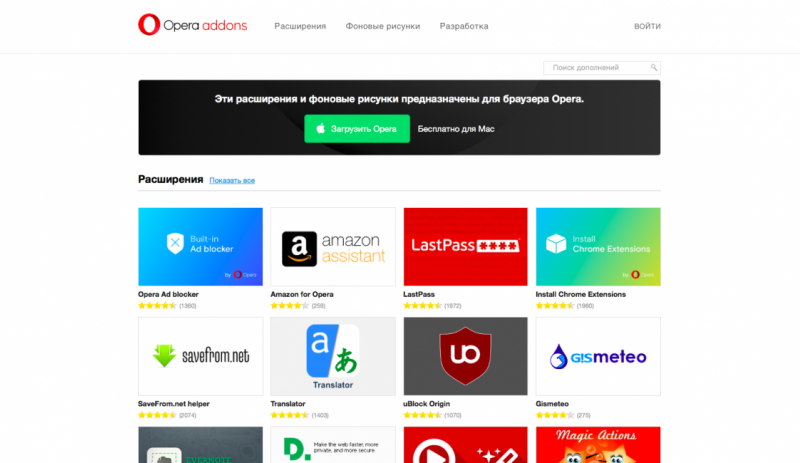Open the Built-in Ad blocker thumbnail
Image resolution: width=800 pixels, height=463 pixels.
(x=201, y=247)
